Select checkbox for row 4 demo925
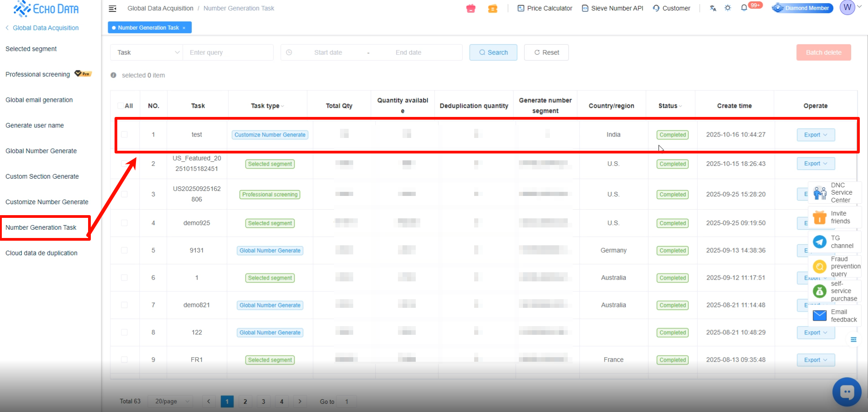This screenshot has width=868, height=412. tap(124, 223)
